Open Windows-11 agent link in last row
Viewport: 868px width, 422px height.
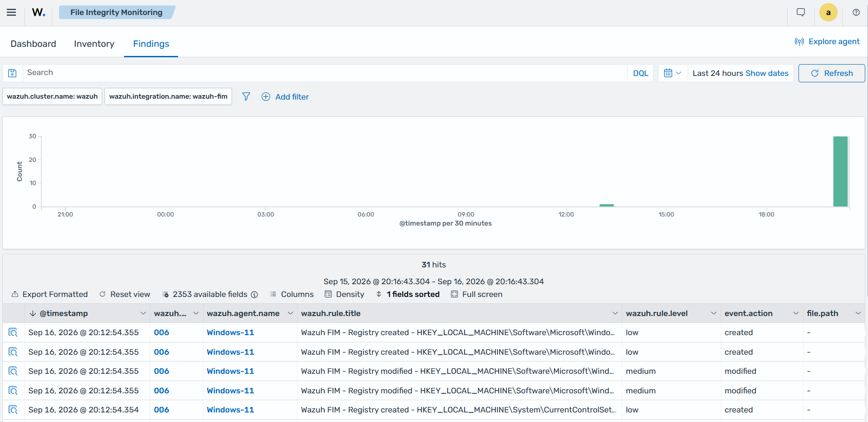pos(230,410)
